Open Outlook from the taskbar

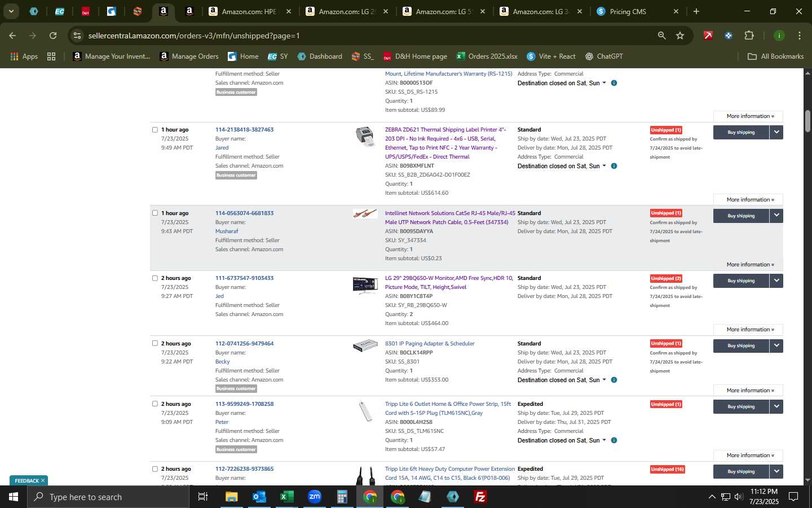(x=259, y=497)
